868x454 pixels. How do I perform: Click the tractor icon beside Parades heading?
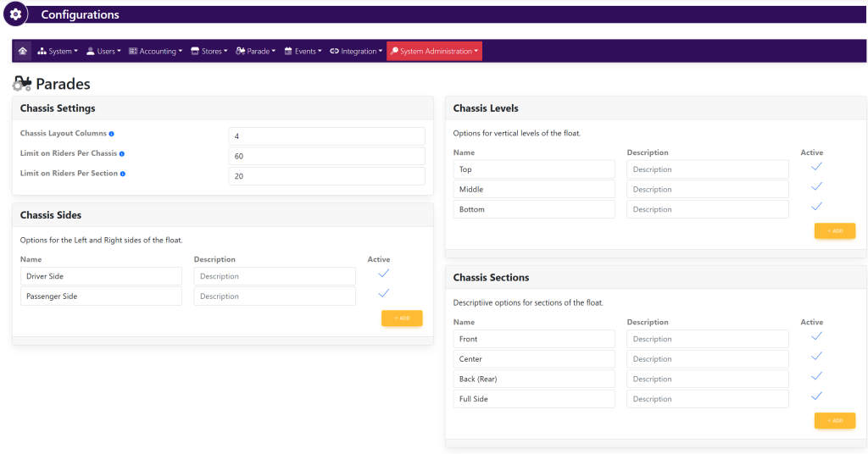(x=21, y=84)
